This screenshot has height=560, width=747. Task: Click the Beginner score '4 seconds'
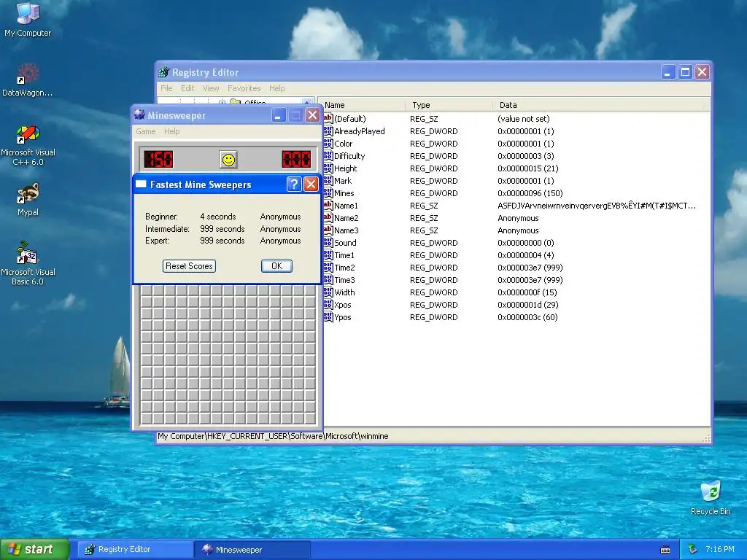217,217
